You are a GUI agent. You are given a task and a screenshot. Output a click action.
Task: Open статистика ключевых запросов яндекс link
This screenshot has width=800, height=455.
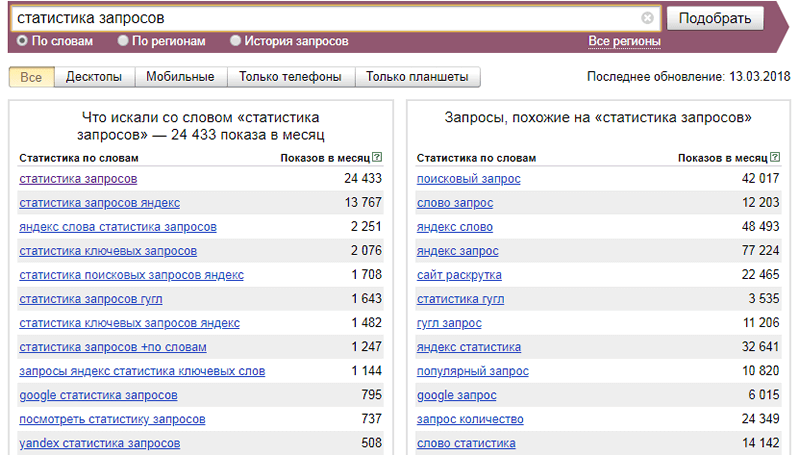click(x=130, y=323)
